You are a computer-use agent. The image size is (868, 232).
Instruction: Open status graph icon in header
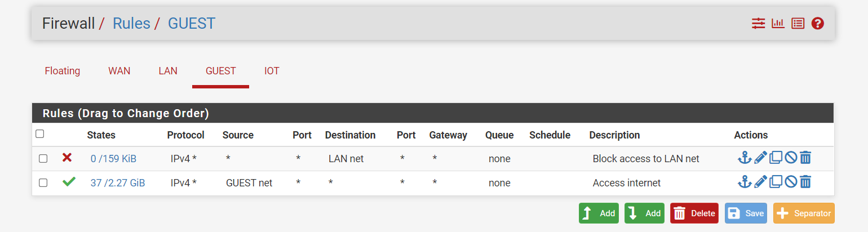(x=778, y=24)
